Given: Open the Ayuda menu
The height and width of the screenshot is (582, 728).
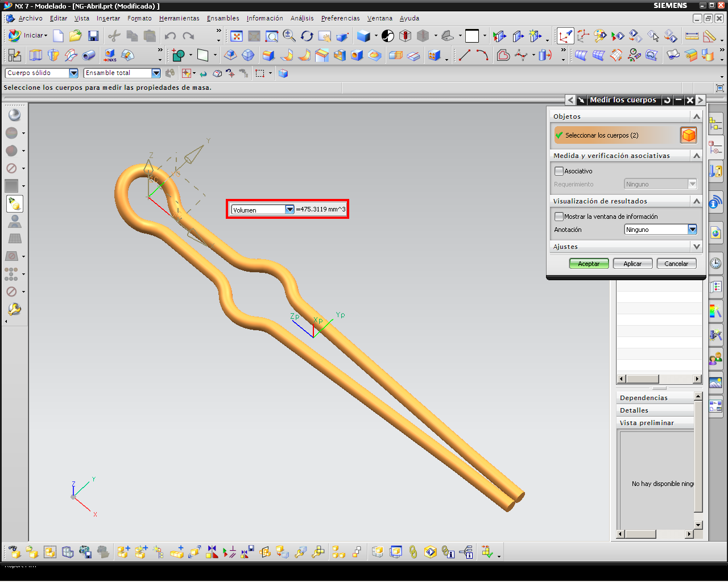Looking at the screenshot, I should coord(409,18).
